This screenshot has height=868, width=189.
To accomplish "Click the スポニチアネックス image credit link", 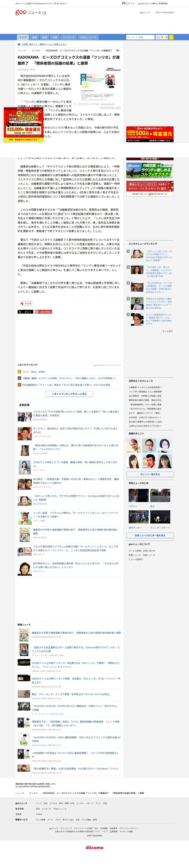I will (111, 107).
